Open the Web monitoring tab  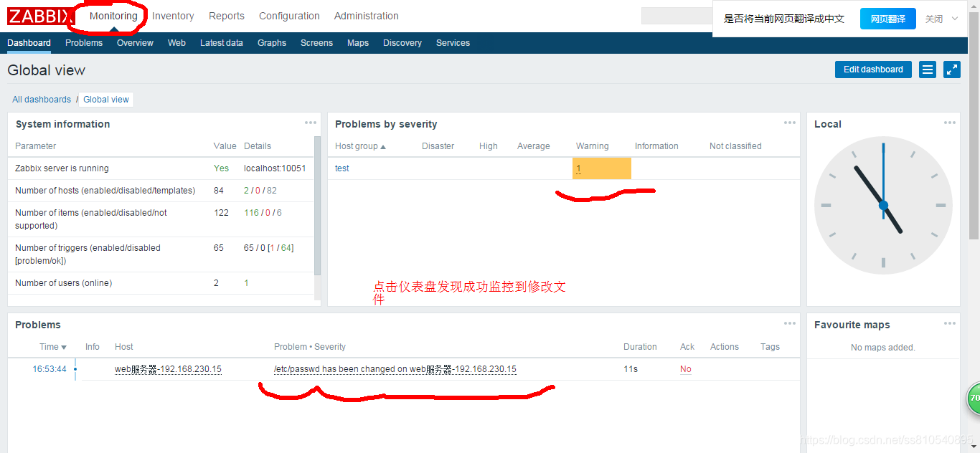pyautogui.click(x=176, y=43)
